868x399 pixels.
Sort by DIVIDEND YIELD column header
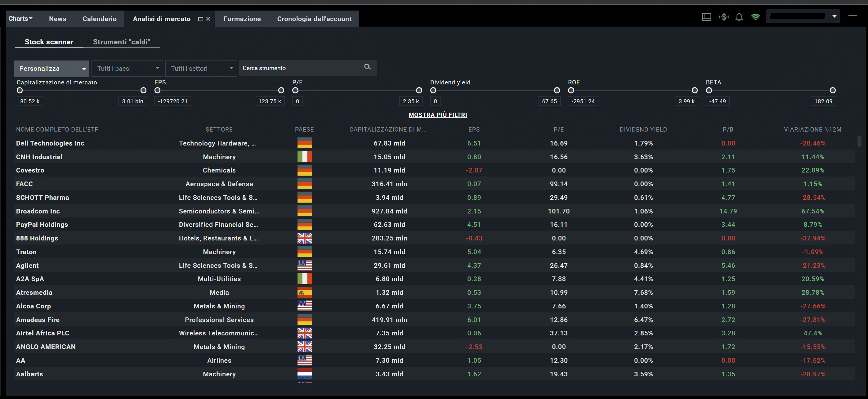[643, 129]
